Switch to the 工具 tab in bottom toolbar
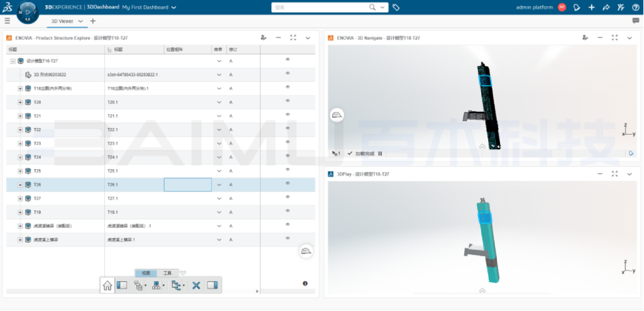This screenshot has width=644, height=311. coord(167,273)
